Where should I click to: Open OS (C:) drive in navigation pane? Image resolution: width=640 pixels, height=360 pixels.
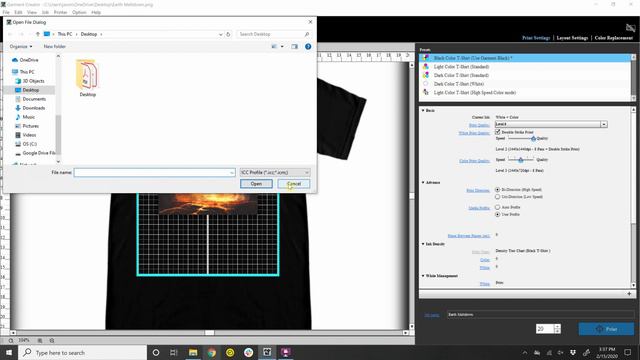(26, 144)
